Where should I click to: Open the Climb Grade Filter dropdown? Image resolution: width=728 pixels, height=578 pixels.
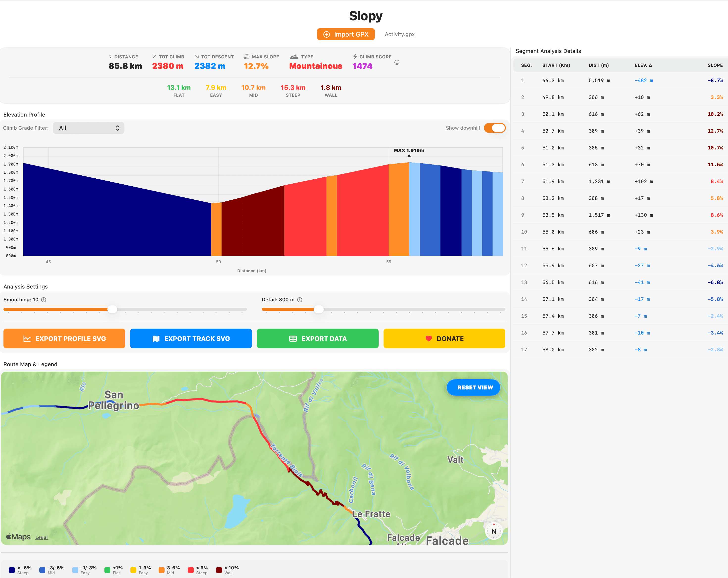(89, 128)
